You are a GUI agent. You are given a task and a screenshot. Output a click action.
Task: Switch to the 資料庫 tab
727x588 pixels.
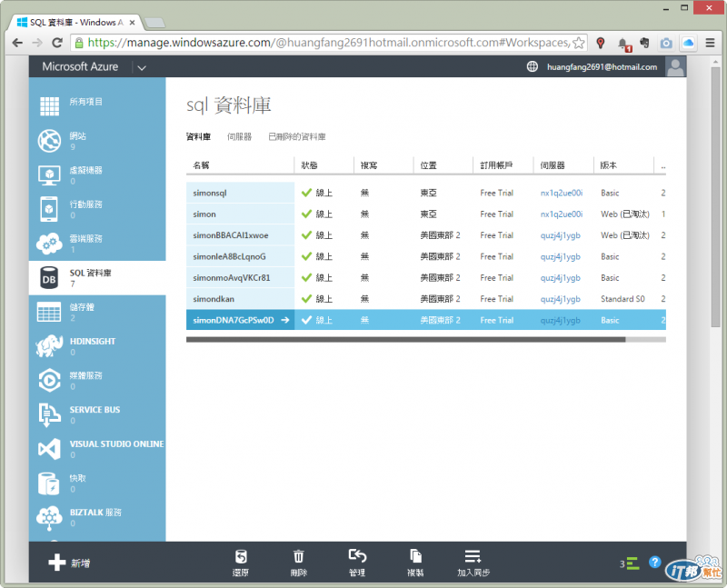coord(198,137)
